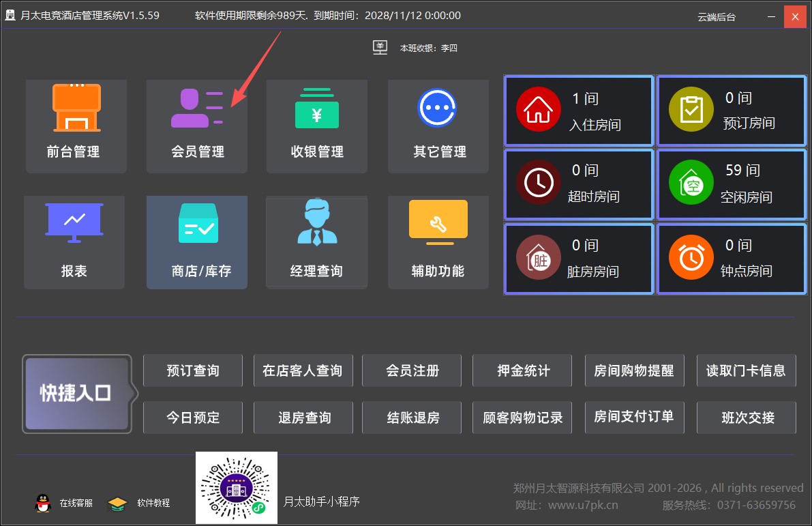812x526 pixels.
Task: Click the 会员注册 member registration button
Action: click(411, 370)
